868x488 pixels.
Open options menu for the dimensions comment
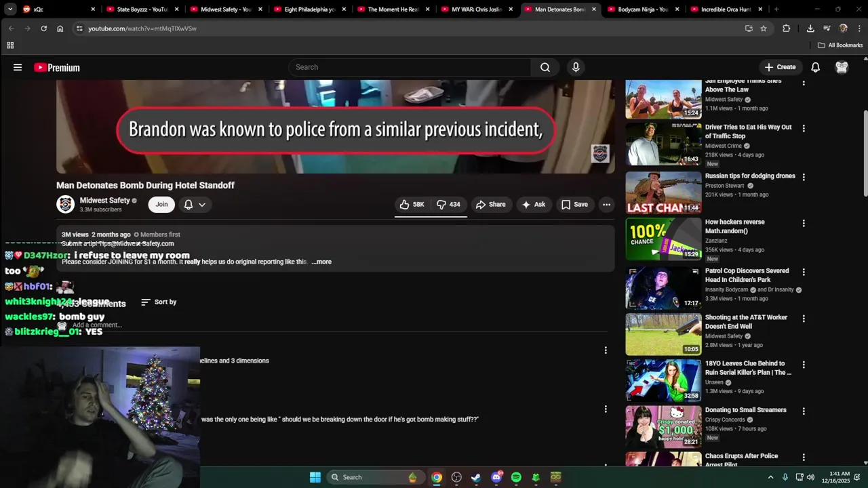click(x=606, y=350)
